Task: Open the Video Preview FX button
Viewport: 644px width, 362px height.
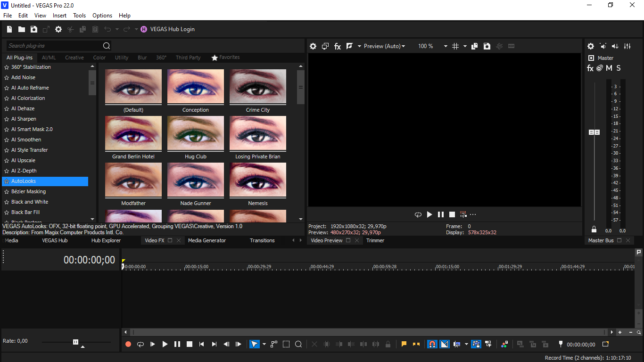Action: coord(338,46)
